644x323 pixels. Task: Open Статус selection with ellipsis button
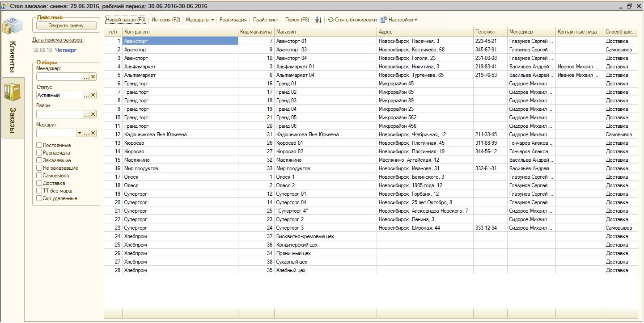[x=86, y=95]
